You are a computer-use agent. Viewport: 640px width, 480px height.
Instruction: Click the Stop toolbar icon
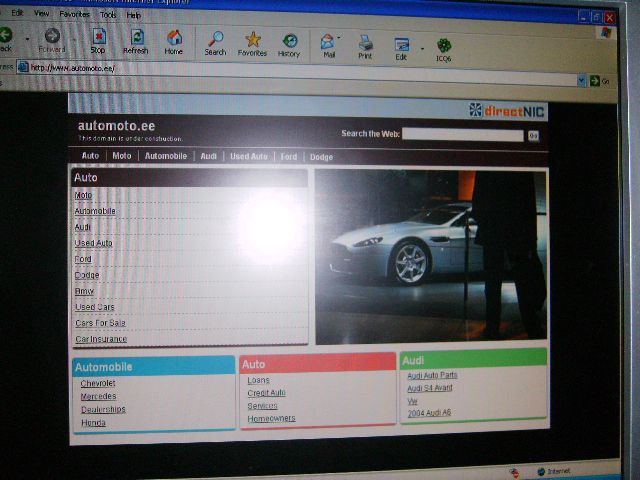click(98, 40)
